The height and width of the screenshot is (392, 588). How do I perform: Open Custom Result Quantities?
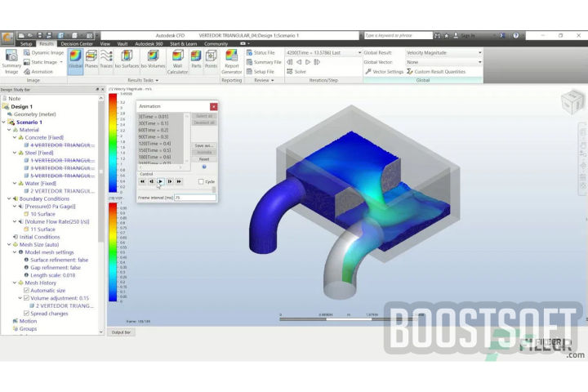point(436,72)
